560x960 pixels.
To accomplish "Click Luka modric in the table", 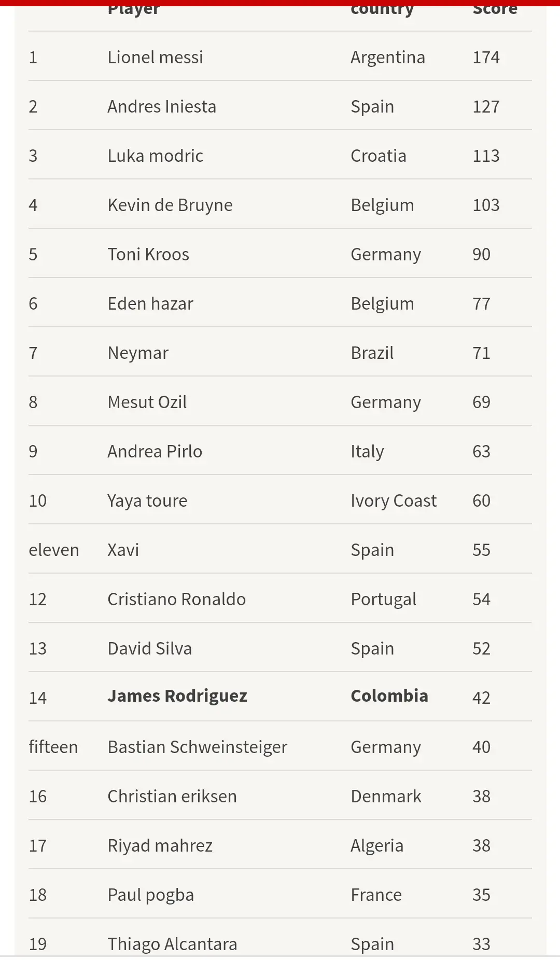I will click(x=155, y=156).
